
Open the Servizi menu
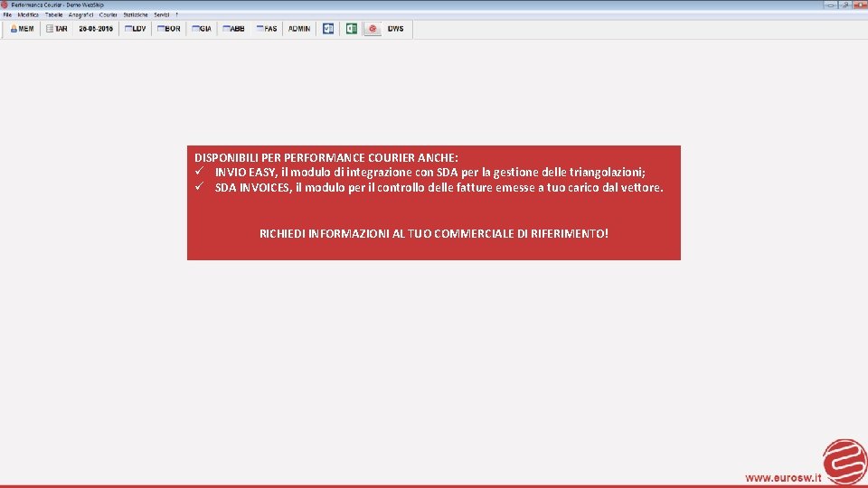pos(162,15)
